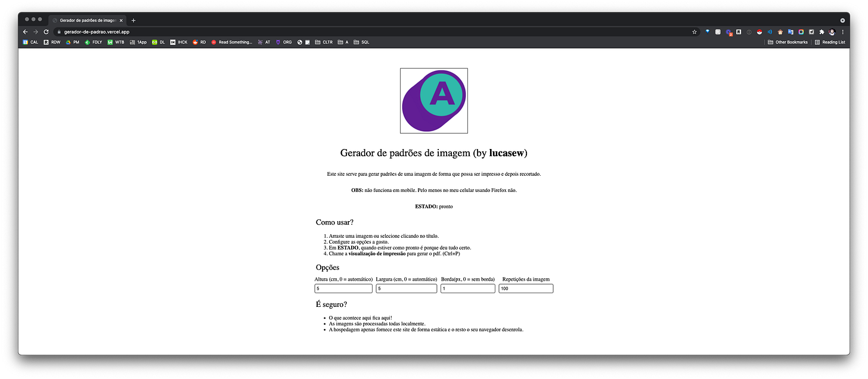Open the Extensions puzzle piece menu
Viewport: 868px width, 379px height.
tap(821, 32)
